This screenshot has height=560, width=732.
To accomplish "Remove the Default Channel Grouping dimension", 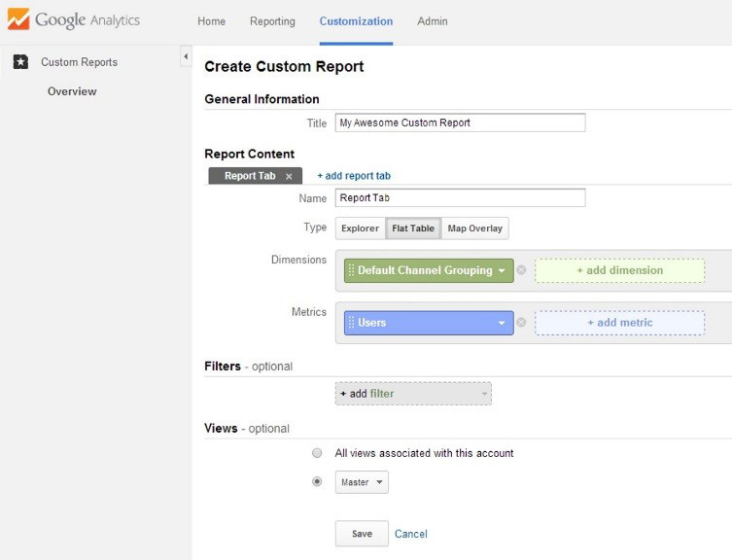I will coord(521,270).
